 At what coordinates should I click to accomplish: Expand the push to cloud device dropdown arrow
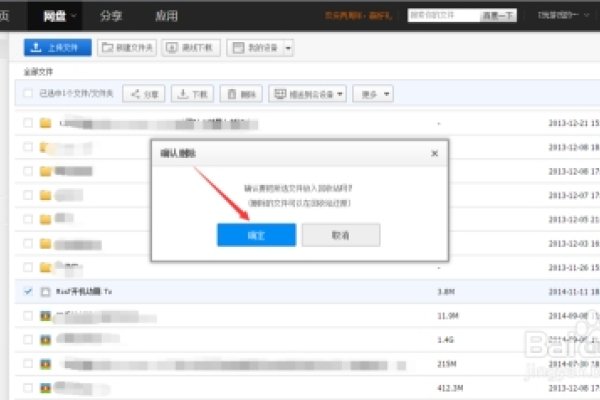[x=340, y=94]
